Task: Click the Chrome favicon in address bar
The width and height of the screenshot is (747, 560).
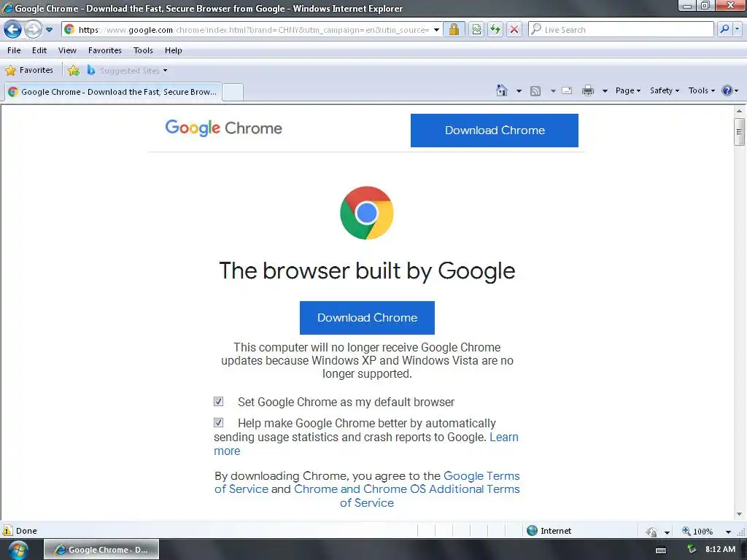Action: tap(69, 29)
